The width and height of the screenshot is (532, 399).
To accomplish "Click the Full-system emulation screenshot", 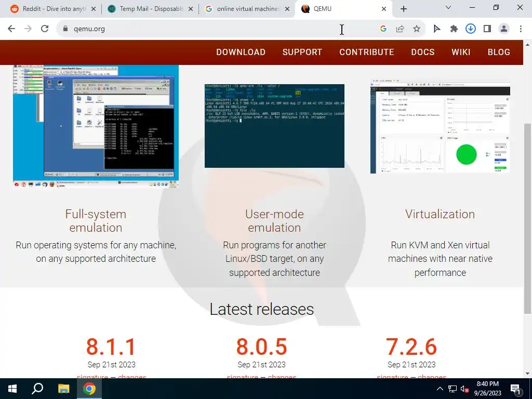I will (x=96, y=126).
